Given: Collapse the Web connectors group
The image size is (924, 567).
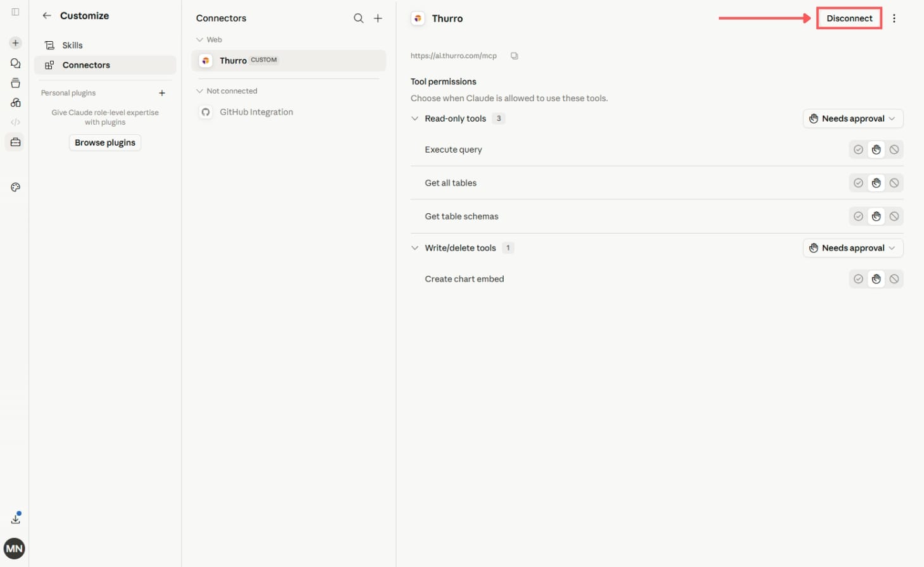Looking at the screenshot, I should pyautogui.click(x=199, y=40).
